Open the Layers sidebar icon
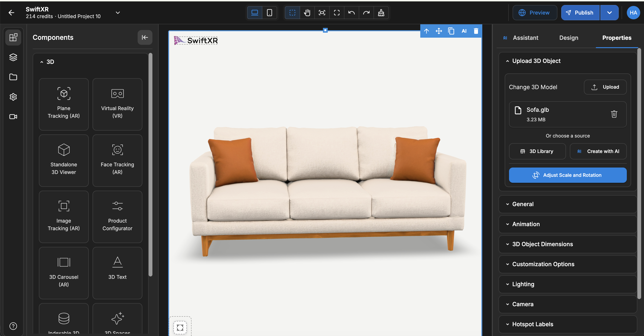 [13, 57]
